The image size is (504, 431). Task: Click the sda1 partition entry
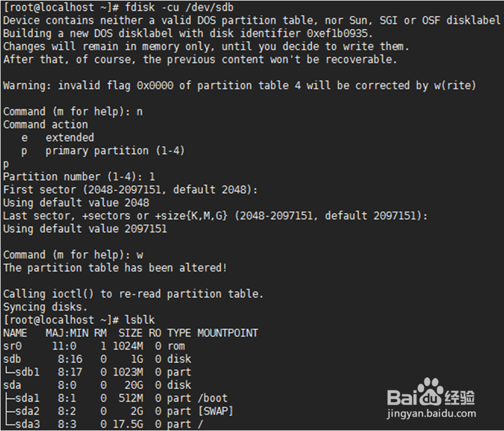[x=24, y=398]
